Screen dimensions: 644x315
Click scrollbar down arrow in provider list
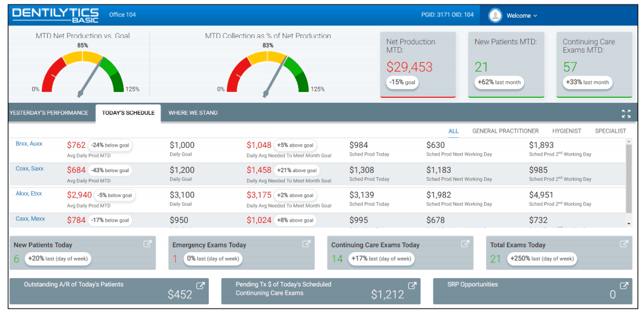click(x=629, y=224)
